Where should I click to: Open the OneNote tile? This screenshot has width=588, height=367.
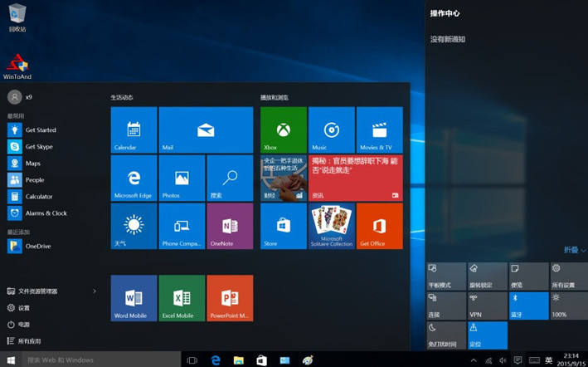tap(230, 226)
